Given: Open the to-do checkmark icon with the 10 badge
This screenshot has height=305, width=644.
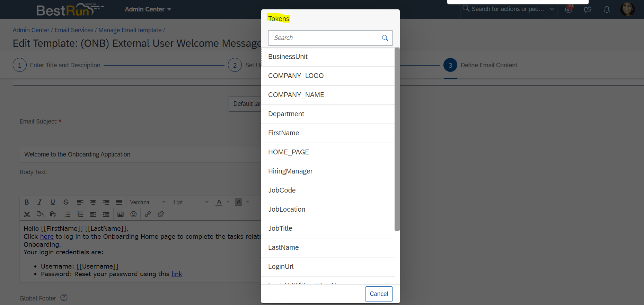Looking at the screenshot, I should pos(568,9).
